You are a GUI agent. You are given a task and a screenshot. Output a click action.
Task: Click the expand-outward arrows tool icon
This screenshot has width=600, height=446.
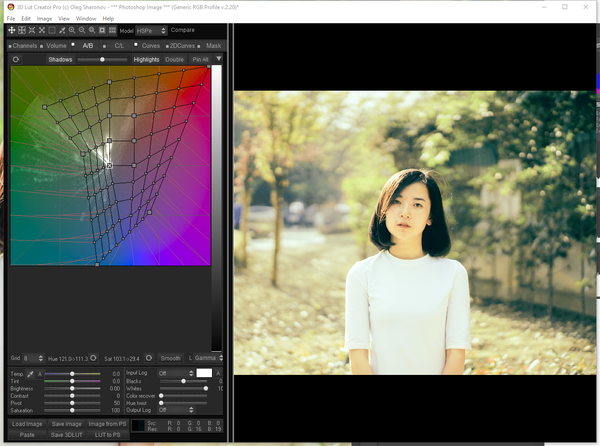tap(42, 30)
